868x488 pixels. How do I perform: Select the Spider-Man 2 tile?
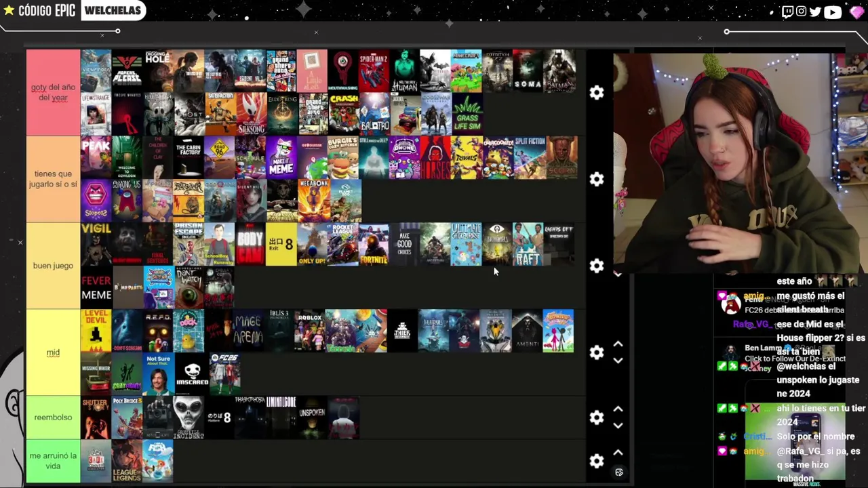click(x=374, y=70)
